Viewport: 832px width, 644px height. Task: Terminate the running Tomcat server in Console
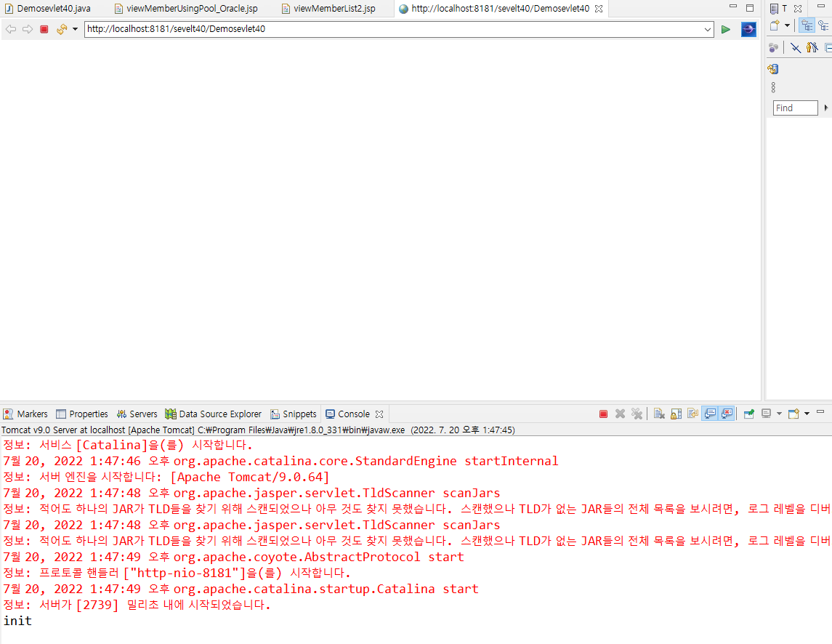(x=603, y=414)
